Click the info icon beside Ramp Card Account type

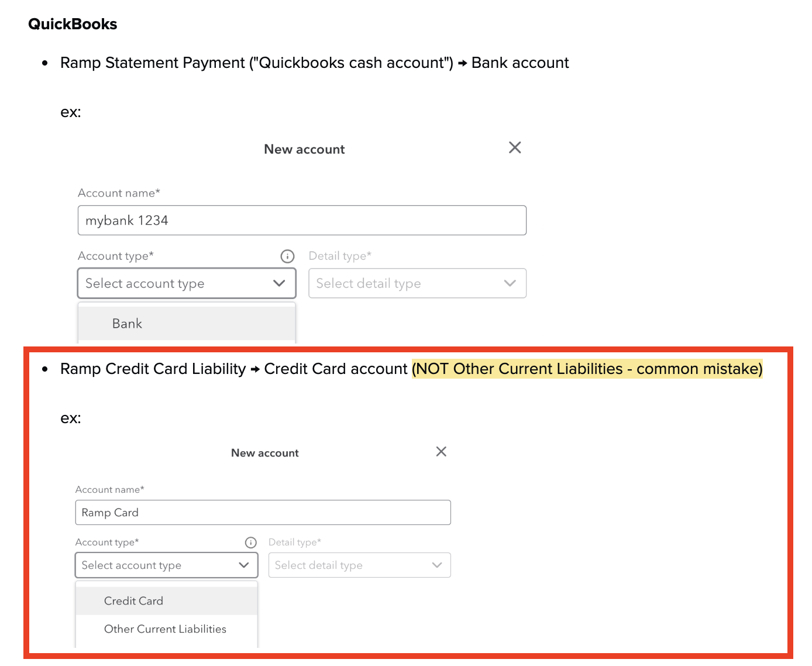point(250,542)
